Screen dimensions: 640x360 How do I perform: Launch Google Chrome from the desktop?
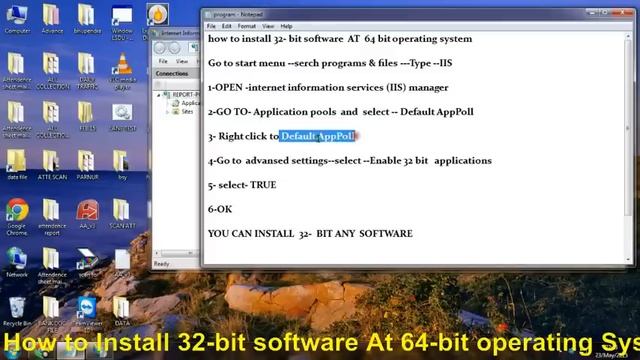tap(17, 217)
